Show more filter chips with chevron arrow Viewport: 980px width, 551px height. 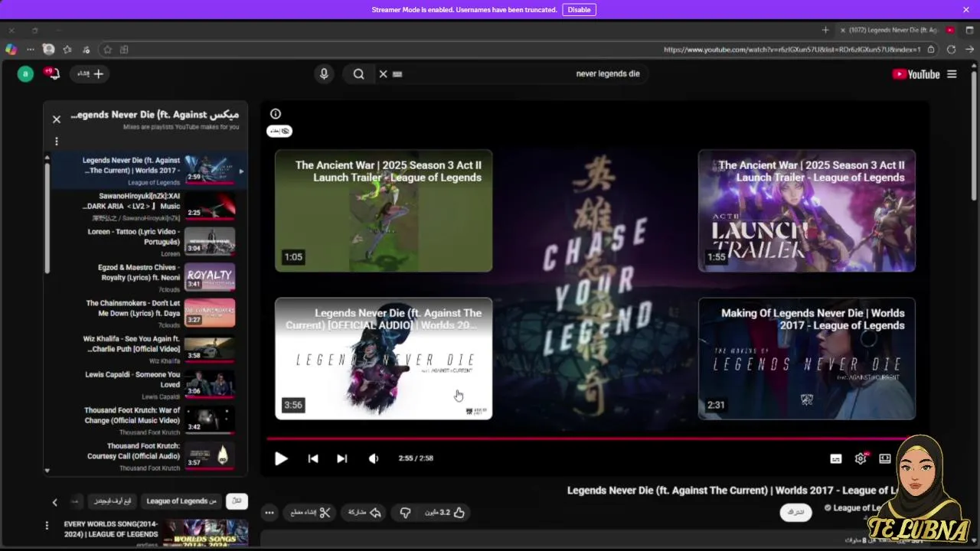click(x=54, y=502)
